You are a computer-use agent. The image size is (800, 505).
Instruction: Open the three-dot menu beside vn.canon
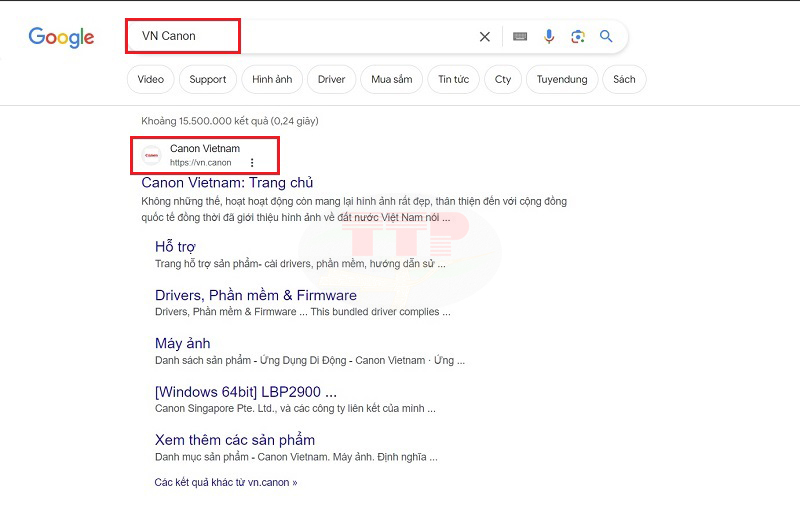252,163
